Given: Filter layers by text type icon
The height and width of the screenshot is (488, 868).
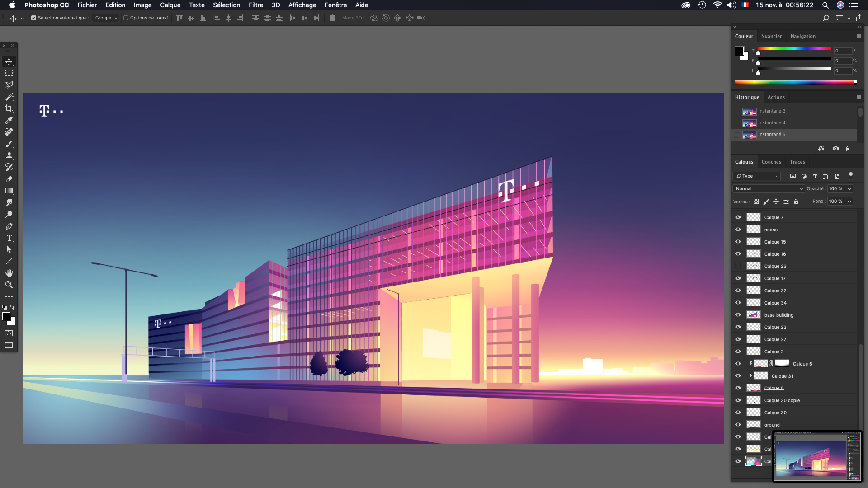Looking at the screenshot, I should click(x=815, y=177).
